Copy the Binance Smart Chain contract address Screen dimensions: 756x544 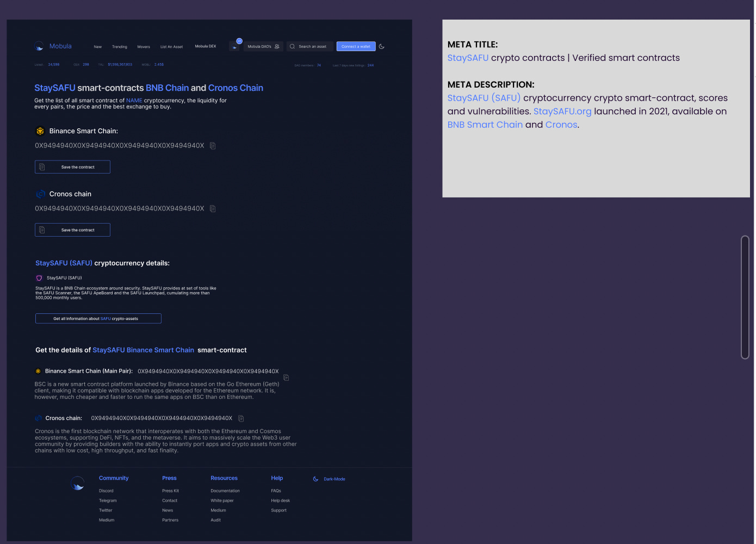pos(213,146)
